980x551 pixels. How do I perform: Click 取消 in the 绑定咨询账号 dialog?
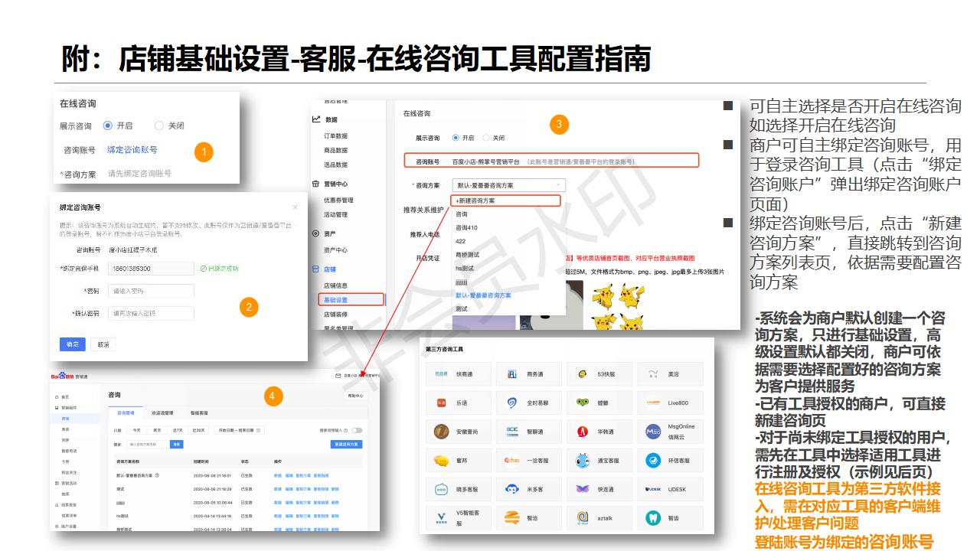coord(103,344)
